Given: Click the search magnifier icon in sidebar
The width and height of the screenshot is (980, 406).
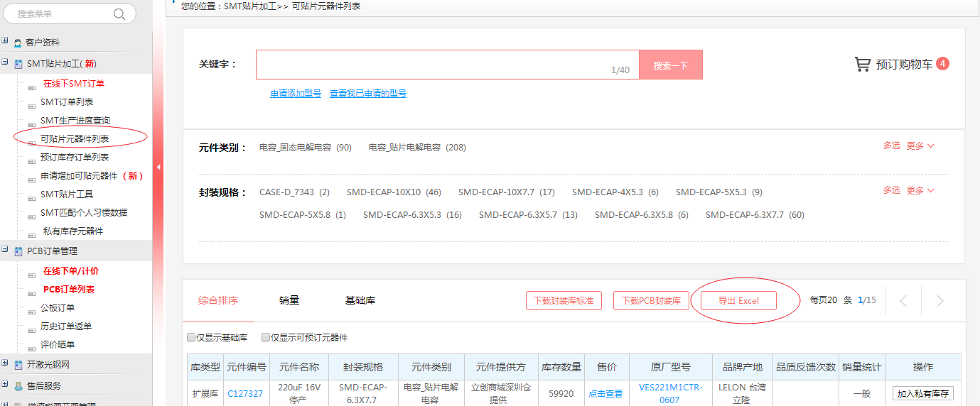Looking at the screenshot, I should pyautogui.click(x=119, y=13).
